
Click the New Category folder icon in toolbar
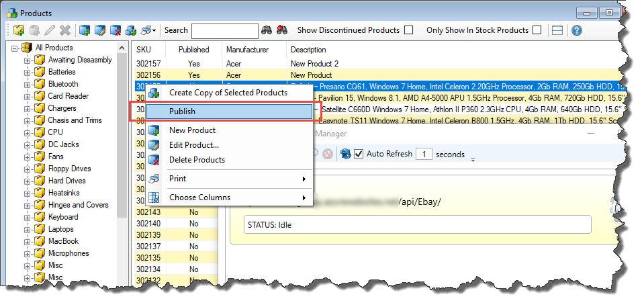coord(19,30)
